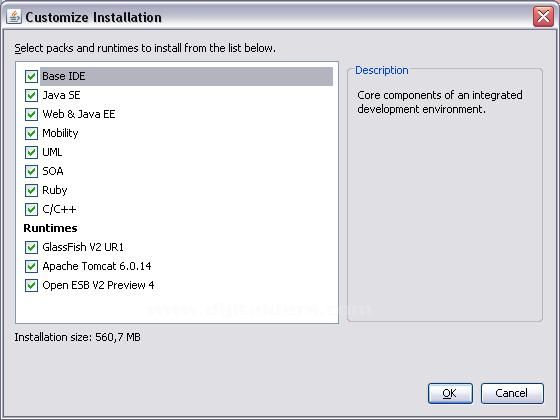Toggle the Web & Java EE checkbox
This screenshot has width=560, height=420.
point(31,114)
